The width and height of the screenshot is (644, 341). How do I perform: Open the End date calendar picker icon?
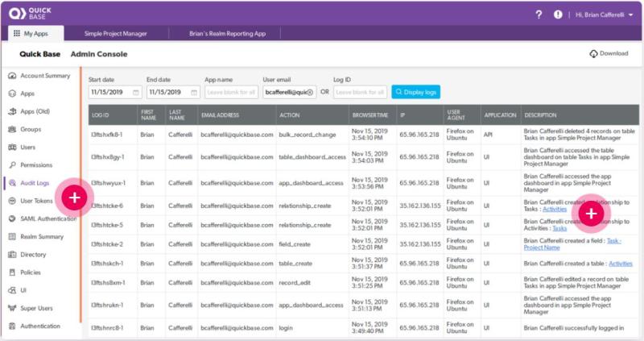point(194,93)
